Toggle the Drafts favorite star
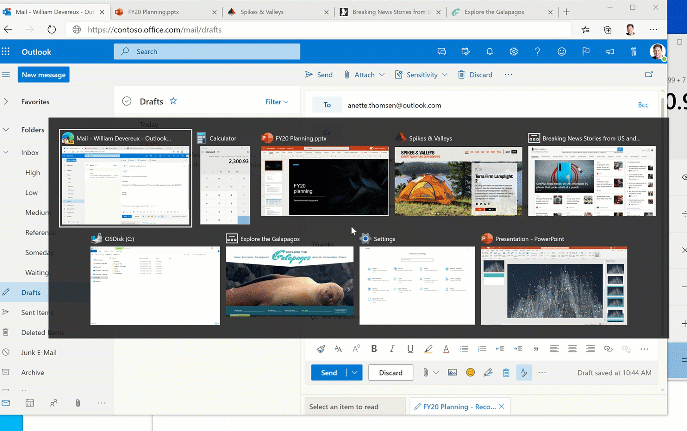The height and width of the screenshot is (431, 687). [173, 101]
